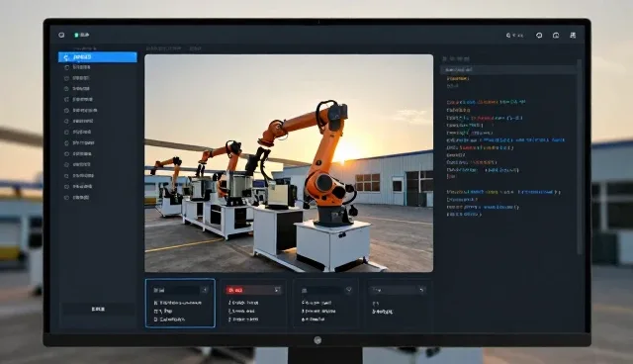633x364 pixels.
Task: Click the circular icon beside the green badge
Action: tap(61, 35)
